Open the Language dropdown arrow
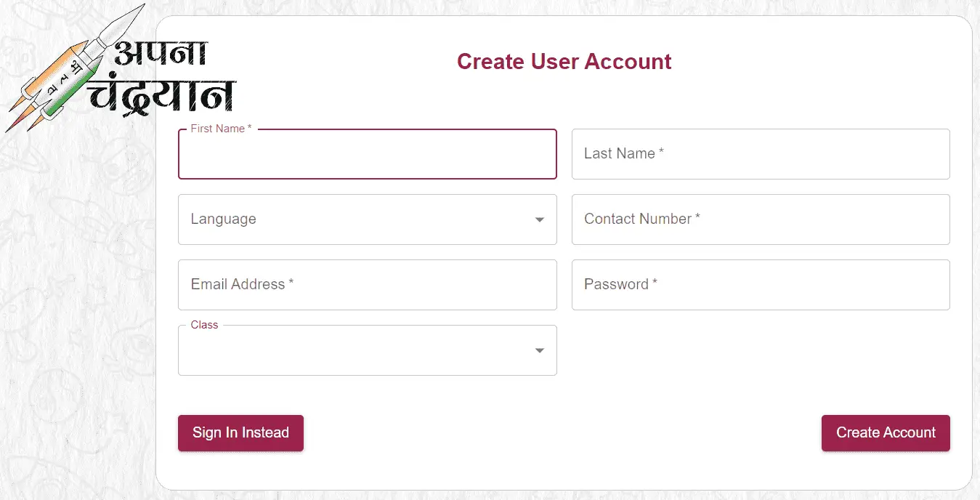980x500 pixels. (x=539, y=219)
